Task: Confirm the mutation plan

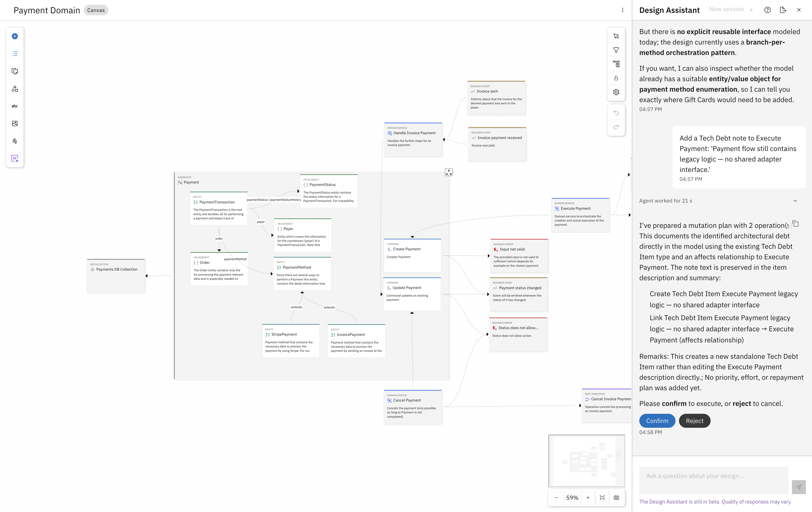Action: [657, 421]
